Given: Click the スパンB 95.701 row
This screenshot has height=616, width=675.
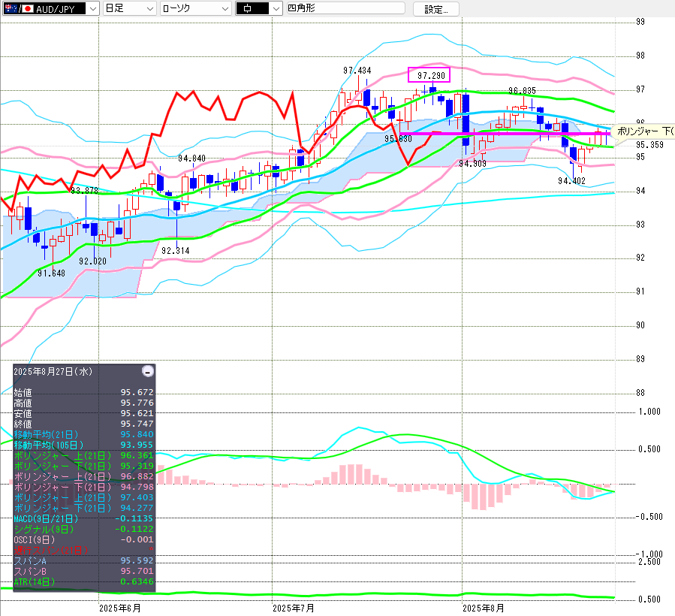Looking at the screenshot, I should point(83,571).
